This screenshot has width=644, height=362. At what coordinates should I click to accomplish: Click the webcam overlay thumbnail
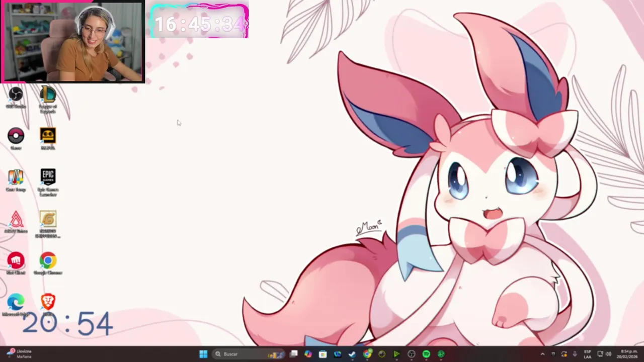[72, 42]
